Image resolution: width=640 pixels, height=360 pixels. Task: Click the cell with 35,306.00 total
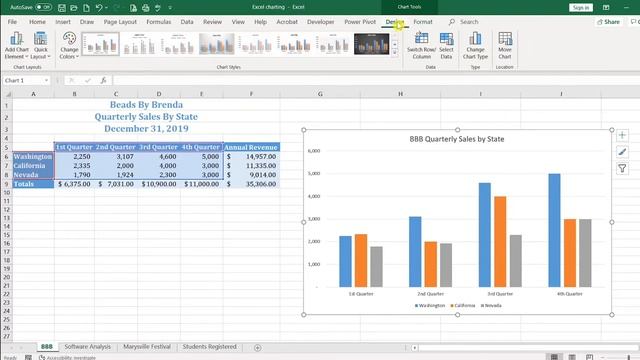pyautogui.click(x=251, y=184)
